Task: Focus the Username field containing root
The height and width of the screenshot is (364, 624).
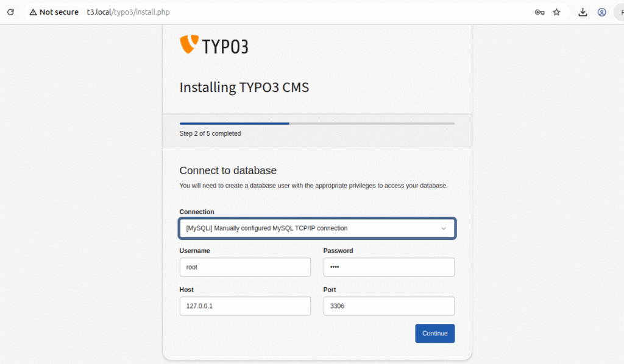Action: (x=245, y=267)
